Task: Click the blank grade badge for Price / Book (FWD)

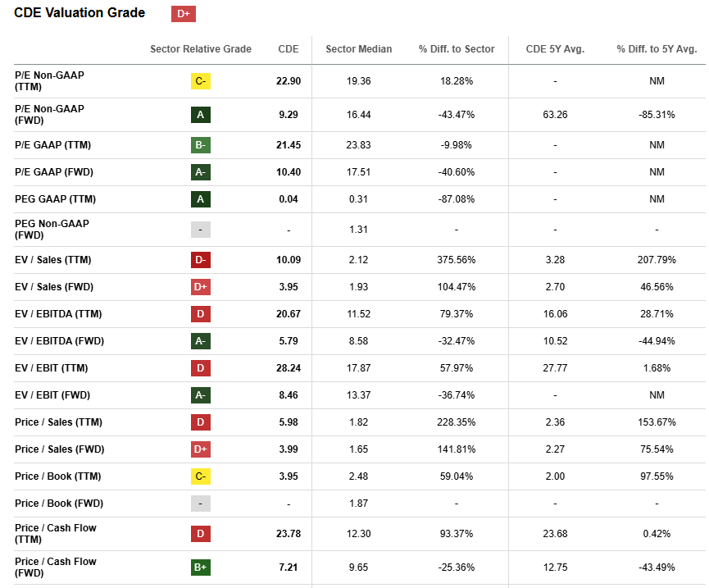Action: [200, 504]
